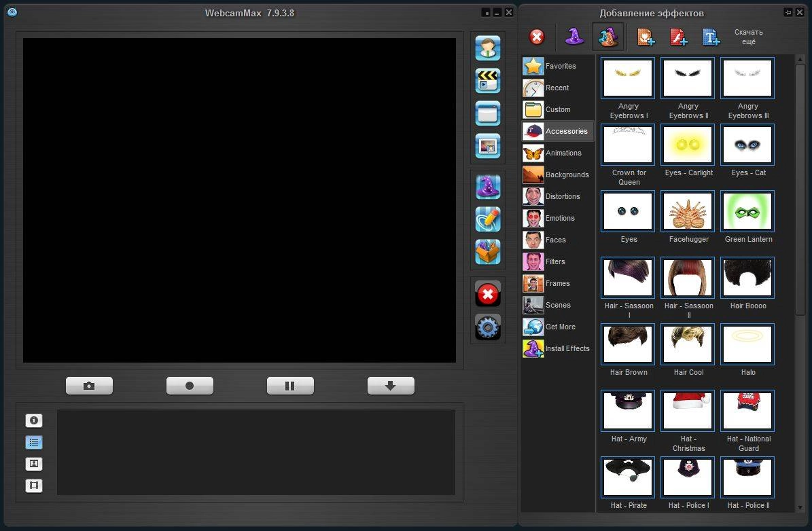Click the WebcamMax logo icon in title bar
The width and height of the screenshot is (812, 531).
[12, 12]
